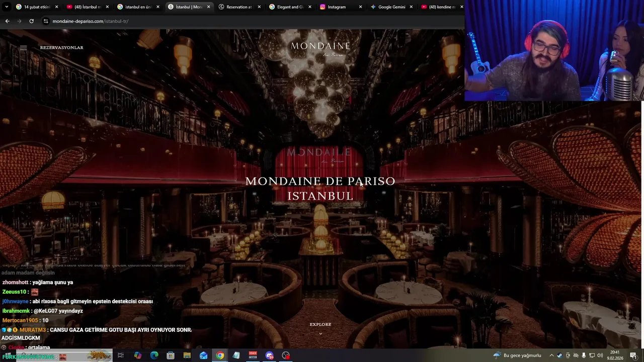Open the clock showing 20:41
Image resolution: width=644 pixels, height=362 pixels.
(x=615, y=355)
